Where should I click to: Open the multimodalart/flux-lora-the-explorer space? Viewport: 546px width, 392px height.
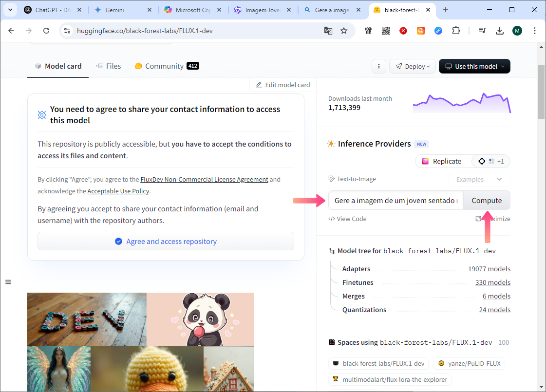390,379
